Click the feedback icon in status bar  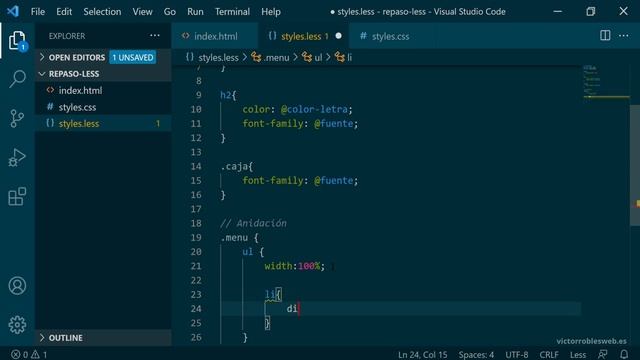click(602, 354)
